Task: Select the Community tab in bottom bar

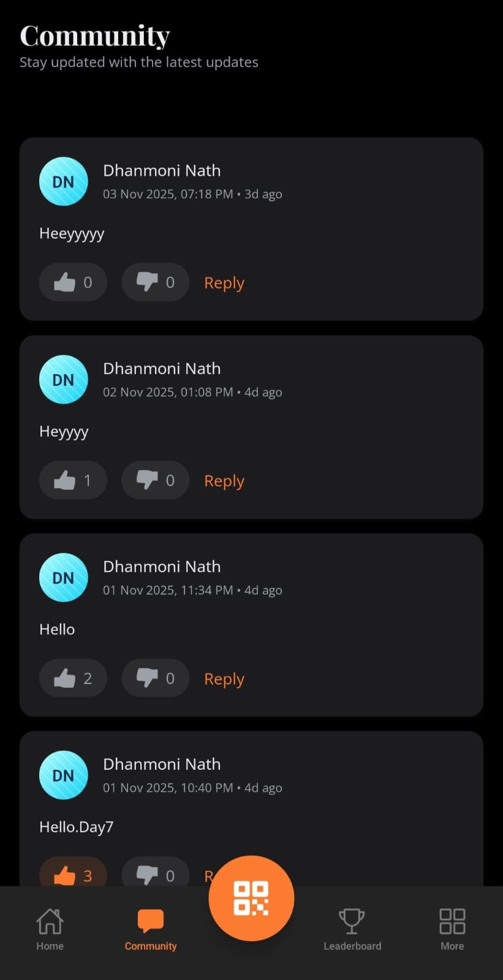Action: click(x=151, y=929)
